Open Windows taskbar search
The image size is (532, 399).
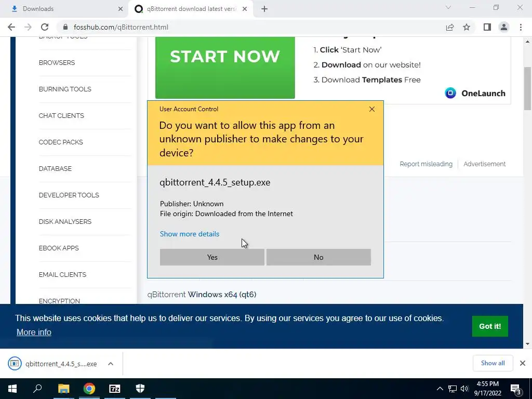pyautogui.click(x=37, y=389)
